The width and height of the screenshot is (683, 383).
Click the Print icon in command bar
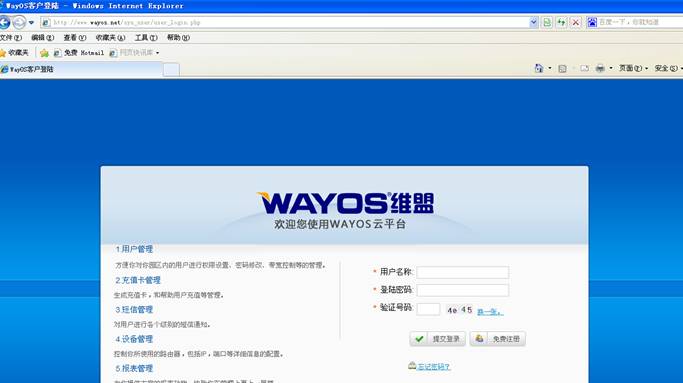click(600, 68)
